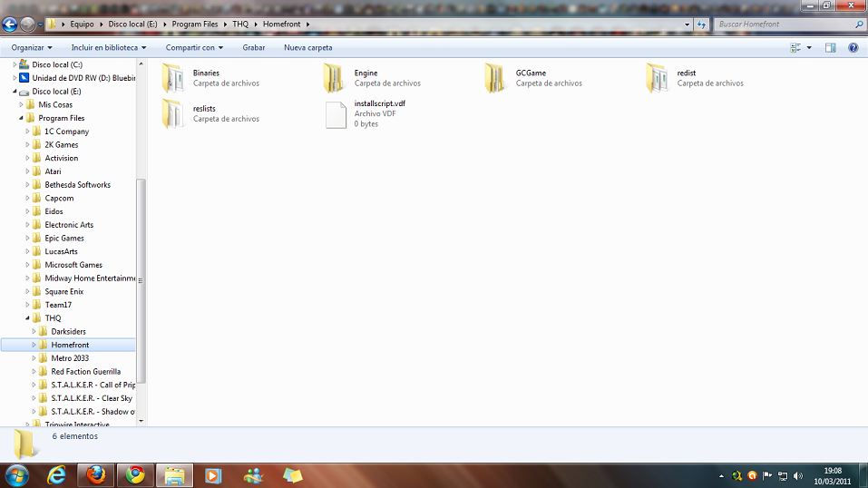This screenshot has width=868, height=488.
Task: Click the network tray icon
Action: pos(783,476)
